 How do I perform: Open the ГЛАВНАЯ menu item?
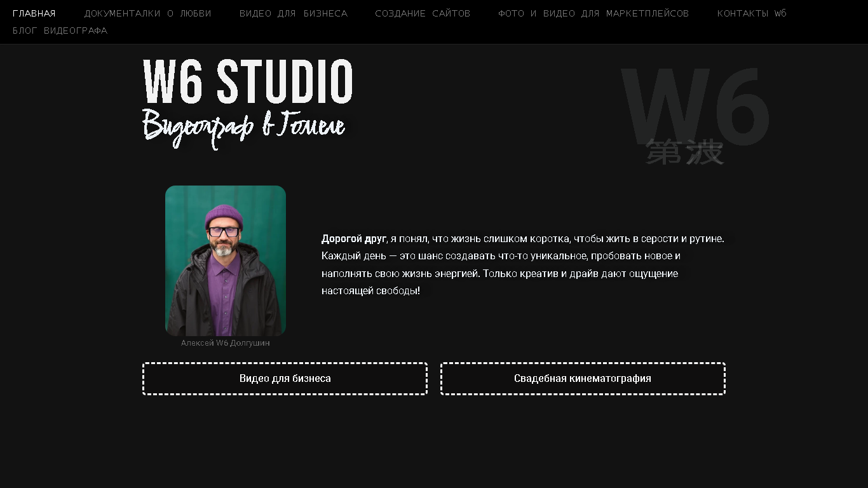pyautogui.click(x=34, y=13)
